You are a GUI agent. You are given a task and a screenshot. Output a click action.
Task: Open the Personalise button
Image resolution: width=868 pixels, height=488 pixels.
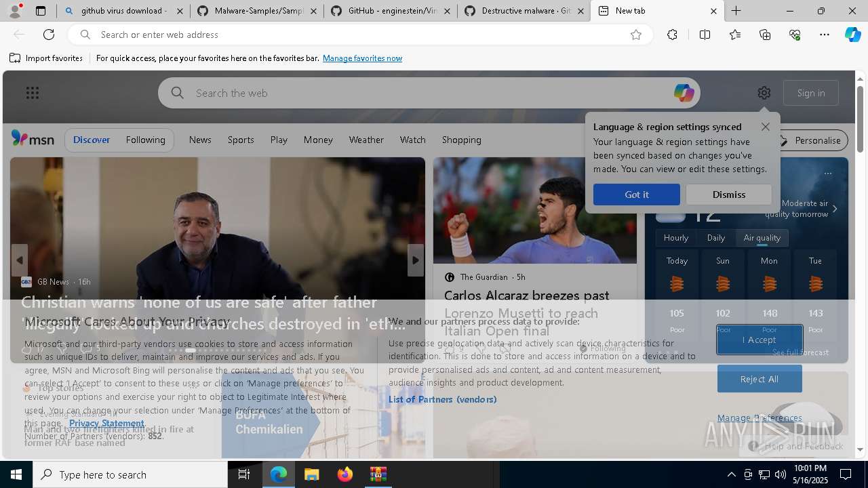pyautogui.click(x=810, y=140)
